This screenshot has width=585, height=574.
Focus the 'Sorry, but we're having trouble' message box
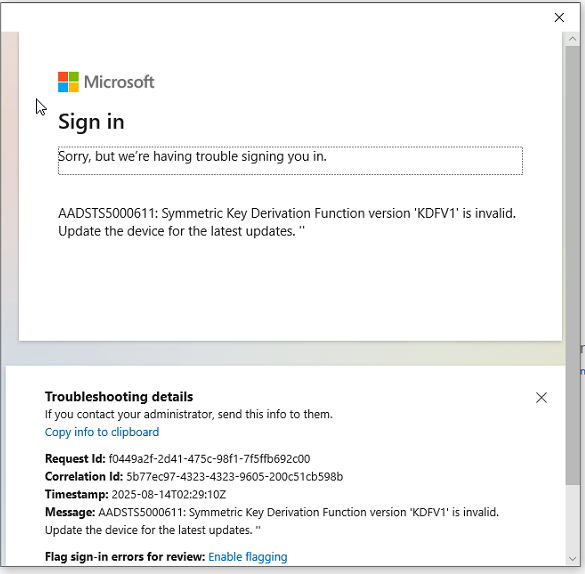coord(290,160)
